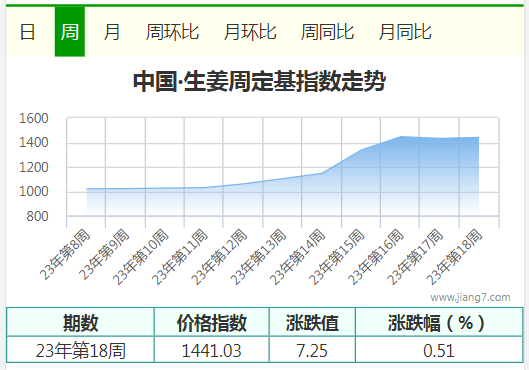Click x-axis label 23年第9周
This screenshot has height=370, width=529.
click(x=104, y=255)
